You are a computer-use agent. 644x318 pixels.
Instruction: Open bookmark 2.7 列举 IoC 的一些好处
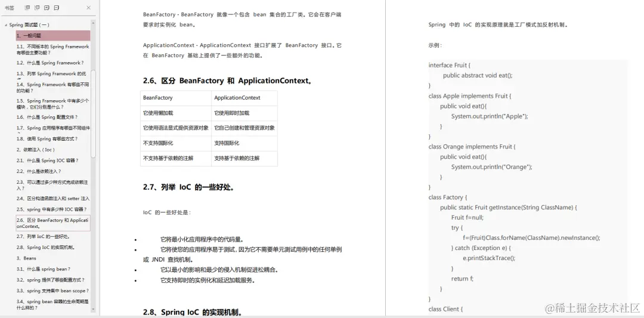click(x=44, y=237)
